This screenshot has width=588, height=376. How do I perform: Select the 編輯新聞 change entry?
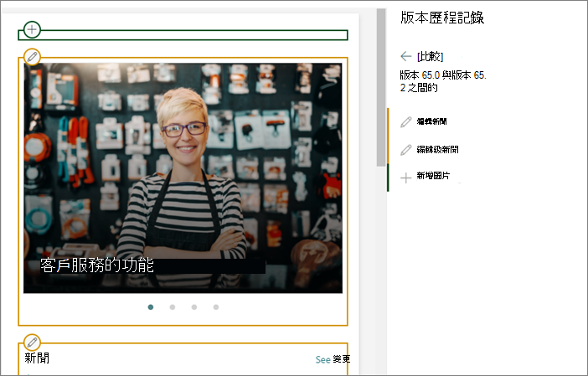431,121
